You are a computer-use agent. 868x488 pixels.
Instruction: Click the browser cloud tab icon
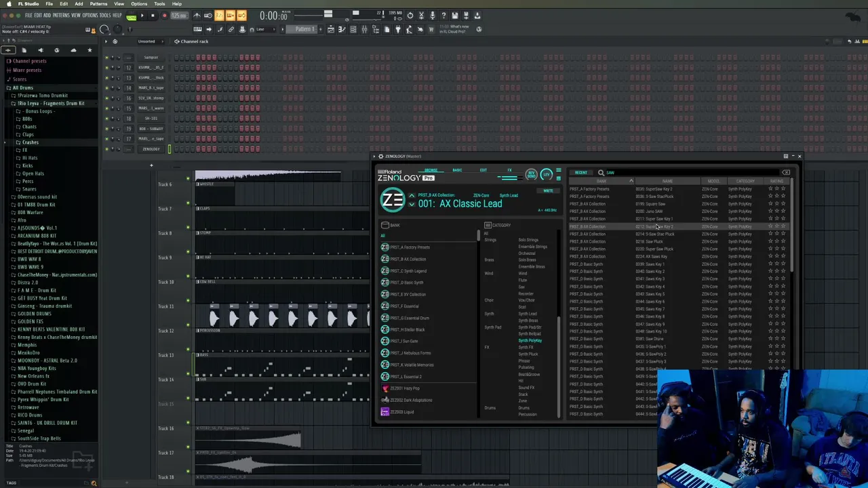click(73, 50)
